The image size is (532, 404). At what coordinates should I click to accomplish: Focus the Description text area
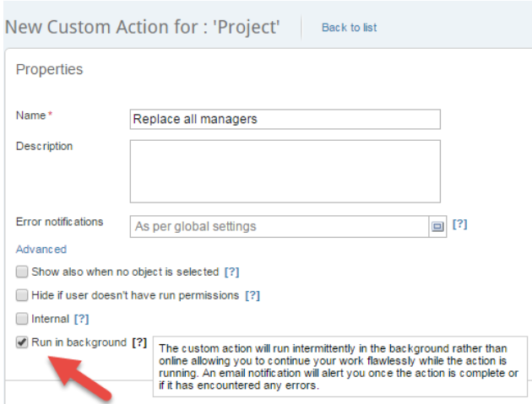tap(285, 171)
